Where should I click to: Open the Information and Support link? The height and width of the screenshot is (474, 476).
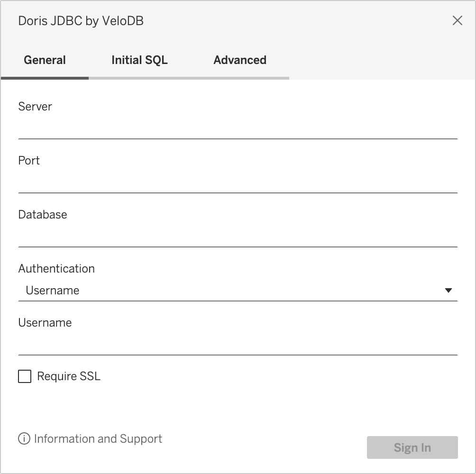tap(98, 439)
